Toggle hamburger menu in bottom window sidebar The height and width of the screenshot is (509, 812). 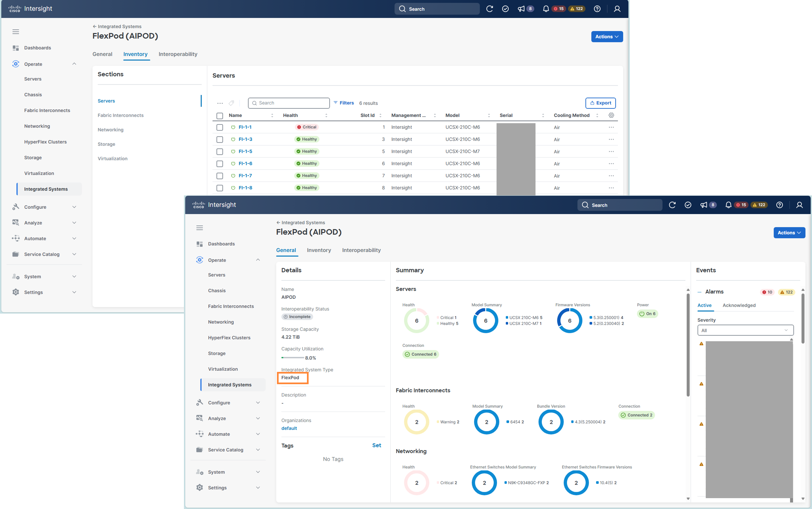(x=199, y=228)
